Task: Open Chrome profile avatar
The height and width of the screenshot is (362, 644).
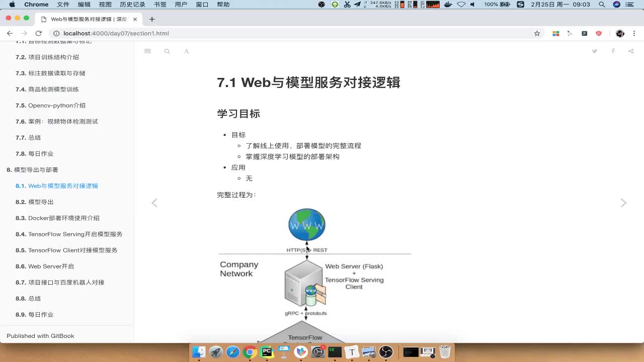Action: [x=620, y=33]
